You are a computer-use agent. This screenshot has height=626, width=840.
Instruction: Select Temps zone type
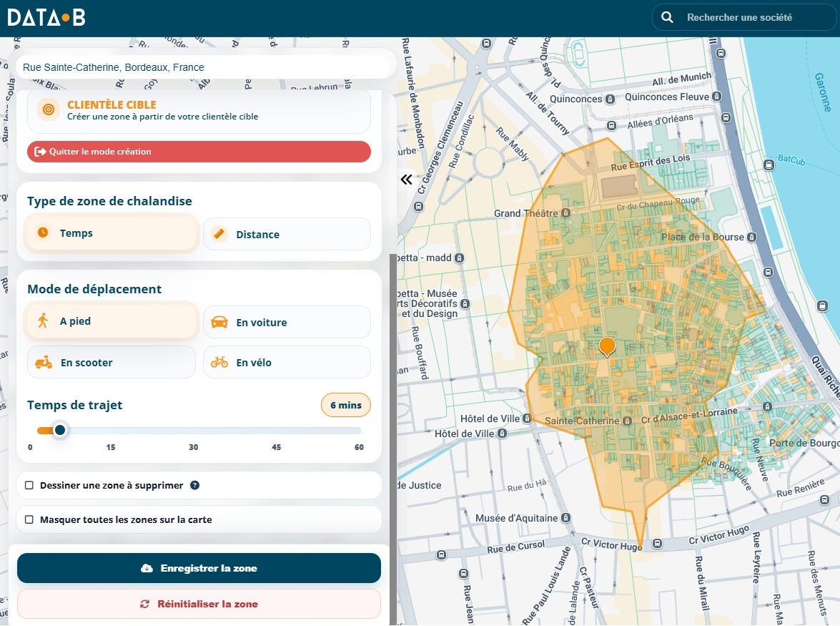tap(112, 233)
